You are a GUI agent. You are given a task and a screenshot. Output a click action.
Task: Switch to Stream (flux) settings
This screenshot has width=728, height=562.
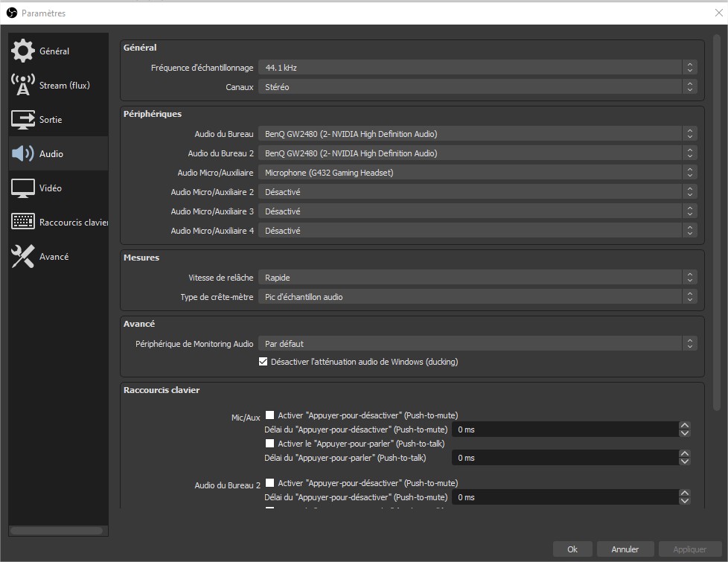59,85
